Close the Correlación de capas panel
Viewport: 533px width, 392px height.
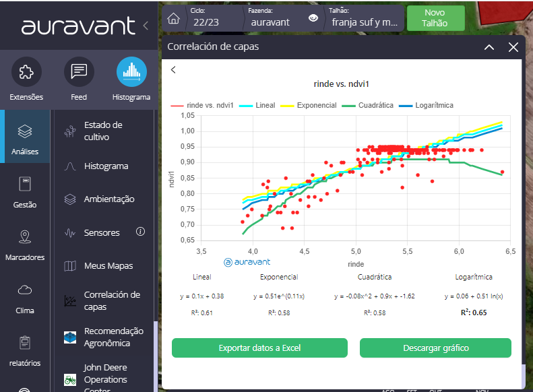coord(513,47)
